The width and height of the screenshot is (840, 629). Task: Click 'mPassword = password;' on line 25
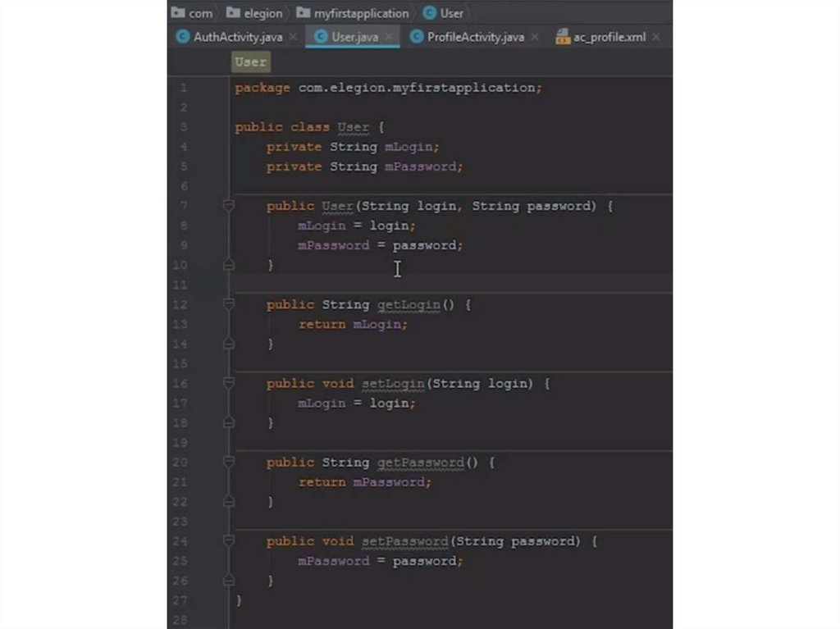(381, 561)
